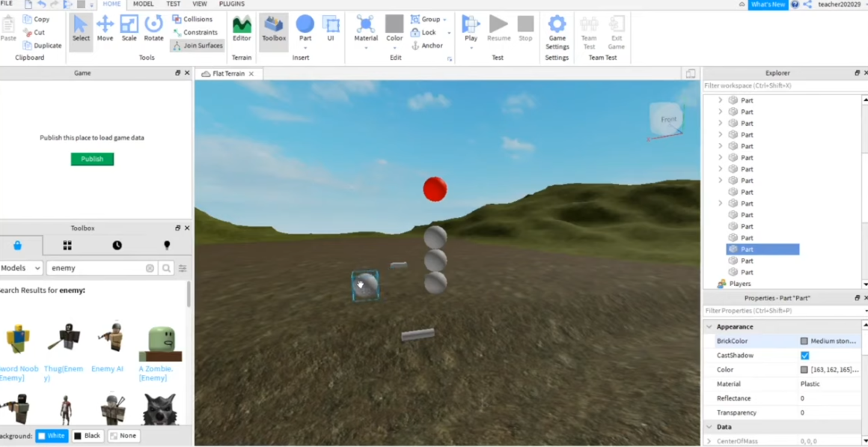Click the Lock tool
868x447 pixels.
[x=424, y=32]
